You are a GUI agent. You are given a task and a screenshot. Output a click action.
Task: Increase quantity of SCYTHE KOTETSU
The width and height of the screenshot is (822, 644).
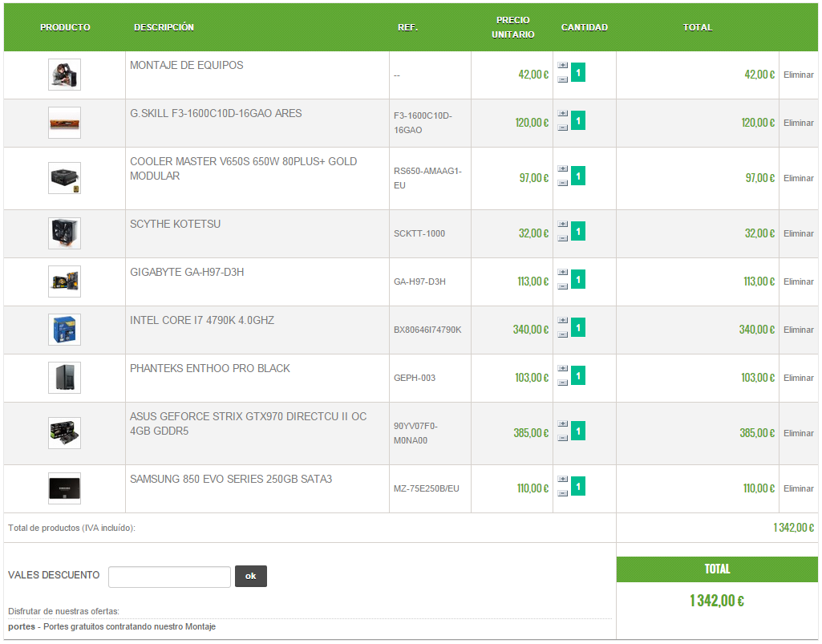pos(562,225)
